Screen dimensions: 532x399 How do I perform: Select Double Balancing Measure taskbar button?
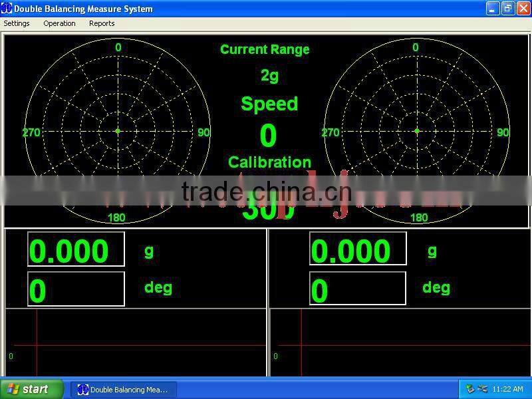(124, 390)
